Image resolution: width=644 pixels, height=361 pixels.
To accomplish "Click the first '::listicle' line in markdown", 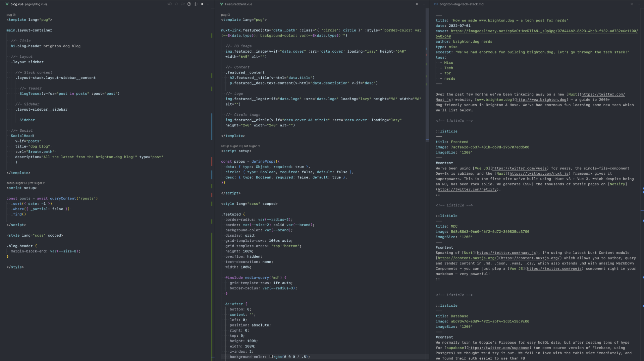I will [x=446, y=131].
